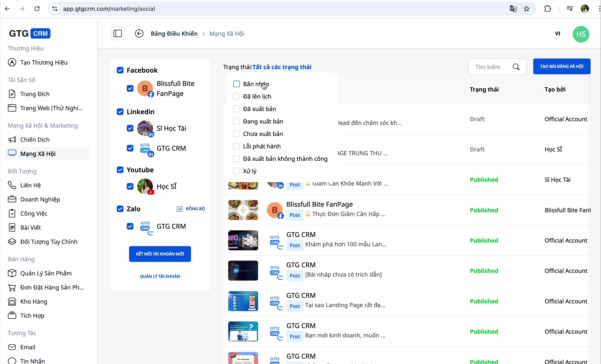Image resolution: width=601 pixels, height=364 pixels.
Task: Click the ĐỒNG BỘ sync icon for Zalo
Action: tap(179, 209)
